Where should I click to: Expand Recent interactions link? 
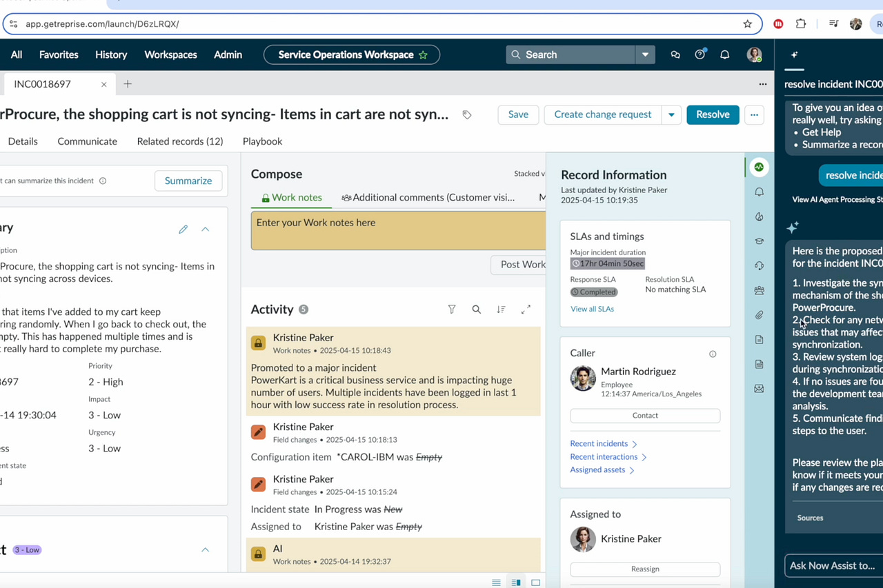tap(608, 457)
